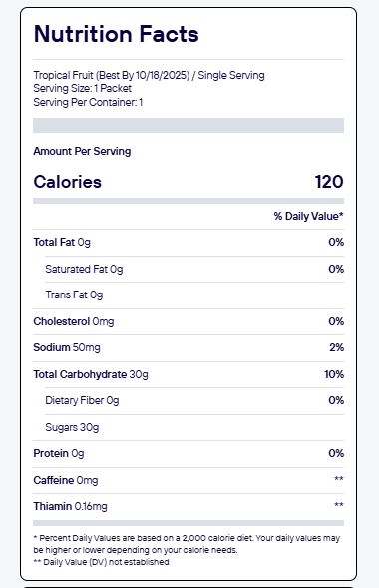The width and height of the screenshot is (379, 588).
Task: Click the Amount Per Serving label
Action: click(x=82, y=151)
